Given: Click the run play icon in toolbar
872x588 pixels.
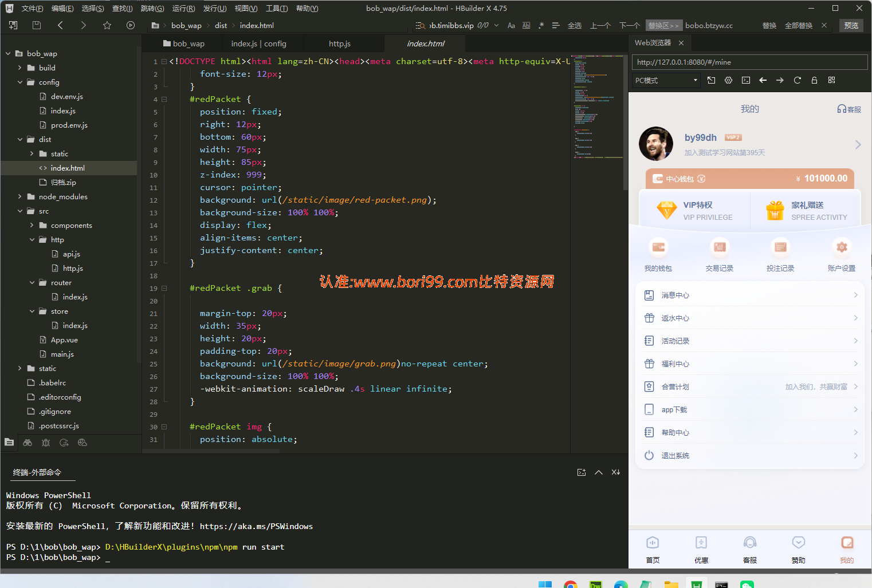Looking at the screenshot, I should (x=131, y=25).
